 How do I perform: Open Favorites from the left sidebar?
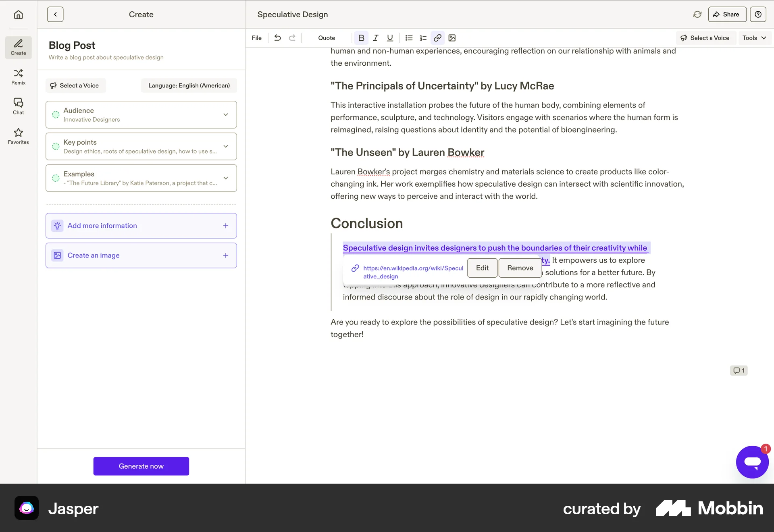[18, 136]
